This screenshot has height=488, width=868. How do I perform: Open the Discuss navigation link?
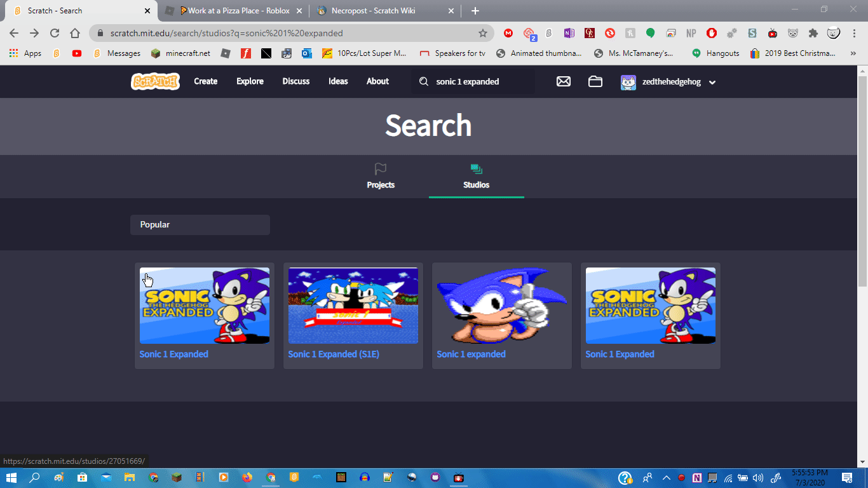[x=296, y=81]
